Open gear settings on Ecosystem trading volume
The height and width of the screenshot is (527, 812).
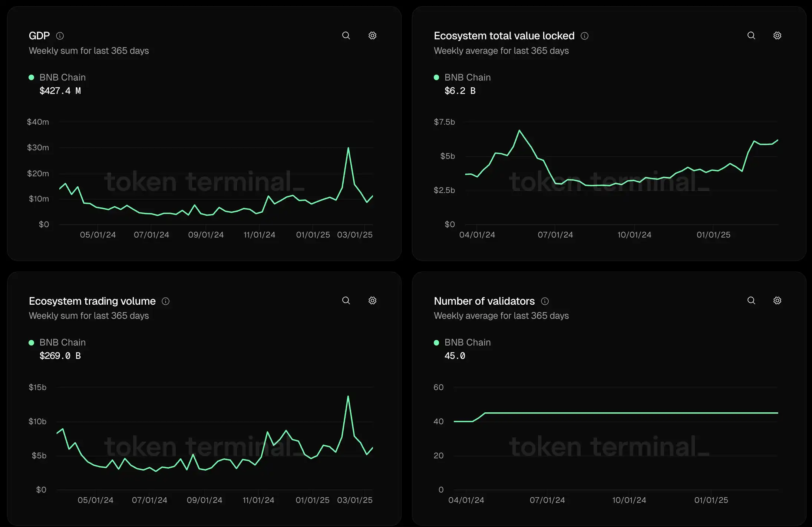click(372, 301)
